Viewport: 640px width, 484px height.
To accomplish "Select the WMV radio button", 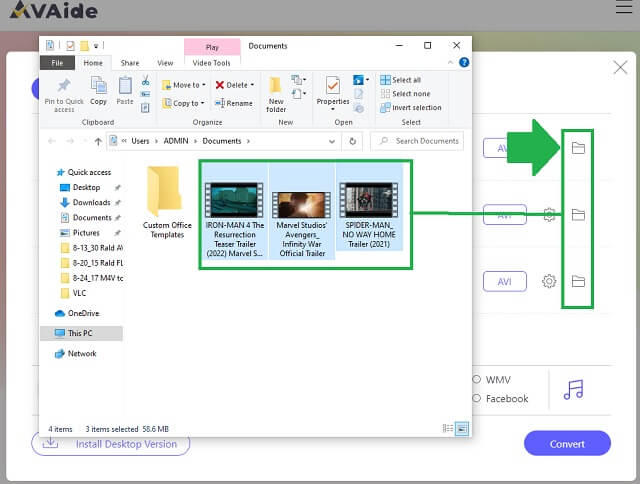I will click(476, 380).
